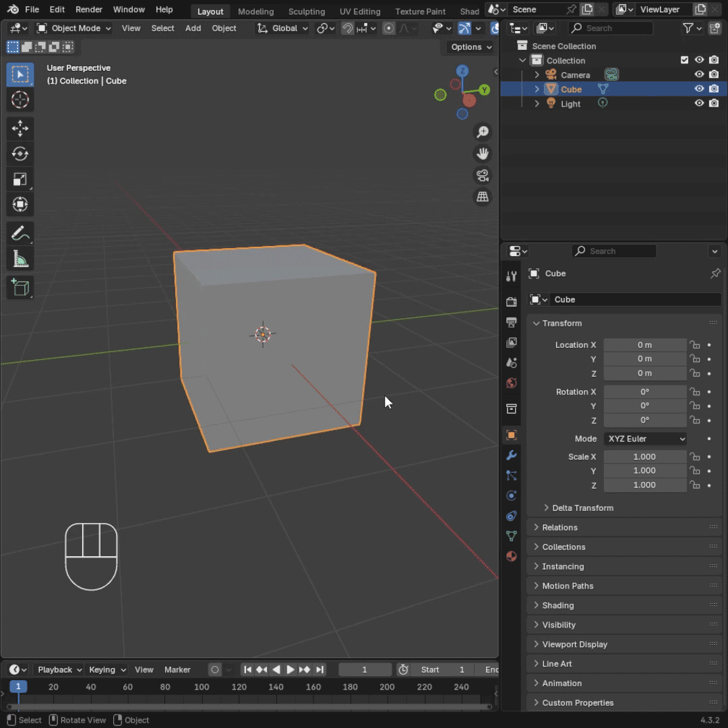Viewport: 728px width, 728px height.
Task: Expand the Delta Transform panel
Action: [582, 508]
